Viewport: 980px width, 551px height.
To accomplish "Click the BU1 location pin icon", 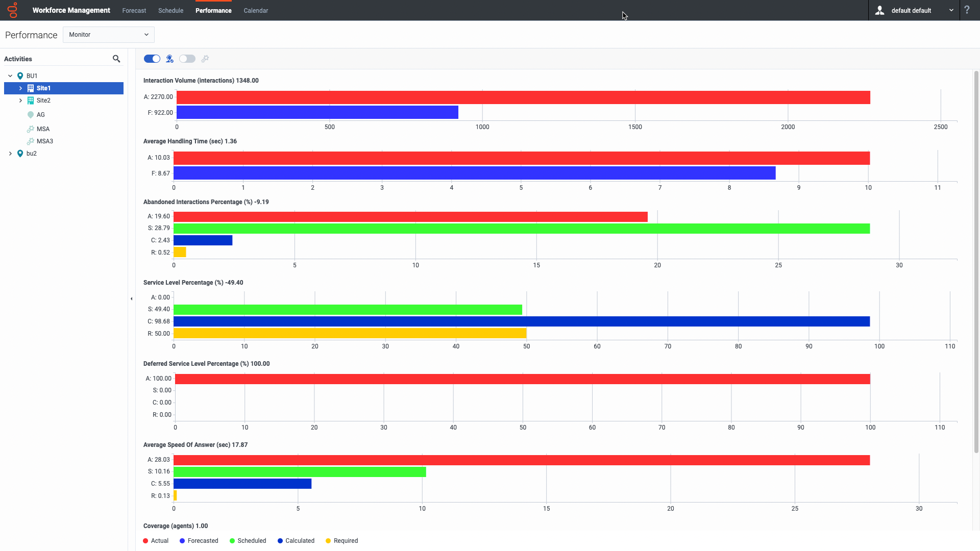I will 20,76.
